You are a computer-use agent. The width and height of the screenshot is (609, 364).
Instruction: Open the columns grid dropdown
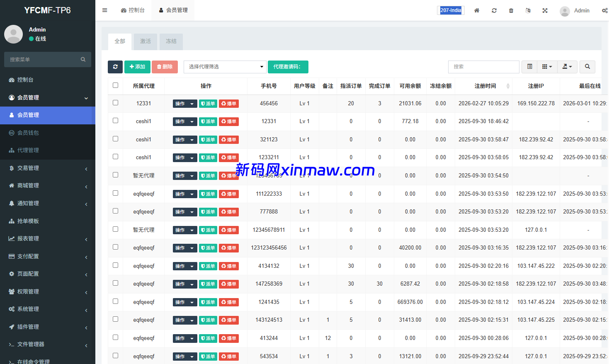547,67
